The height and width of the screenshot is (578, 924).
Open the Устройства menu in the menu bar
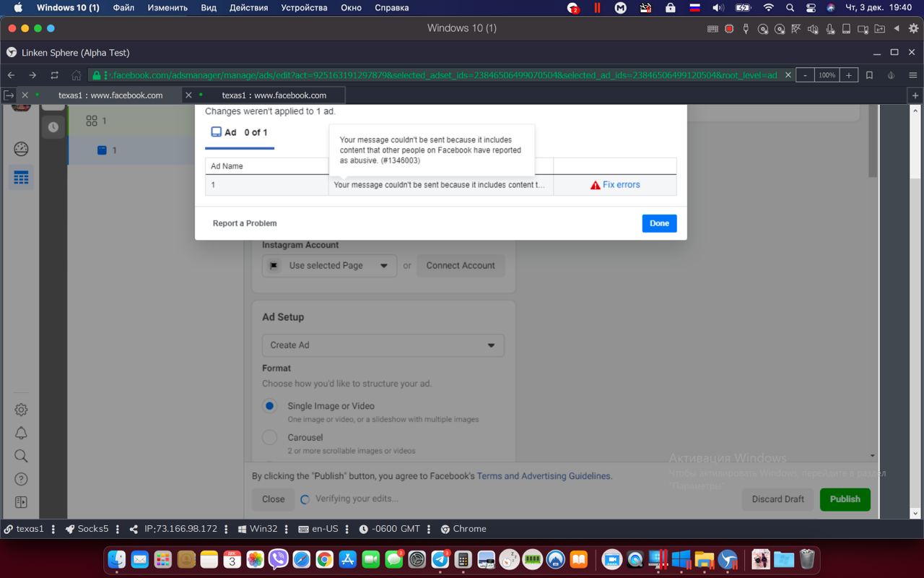[305, 8]
